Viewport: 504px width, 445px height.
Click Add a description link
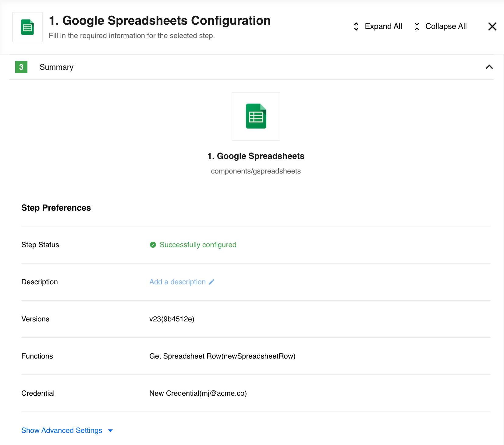pos(177,282)
